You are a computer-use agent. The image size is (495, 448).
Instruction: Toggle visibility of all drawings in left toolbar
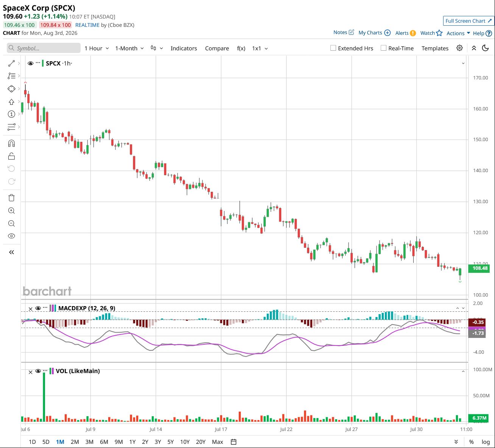[x=11, y=236]
